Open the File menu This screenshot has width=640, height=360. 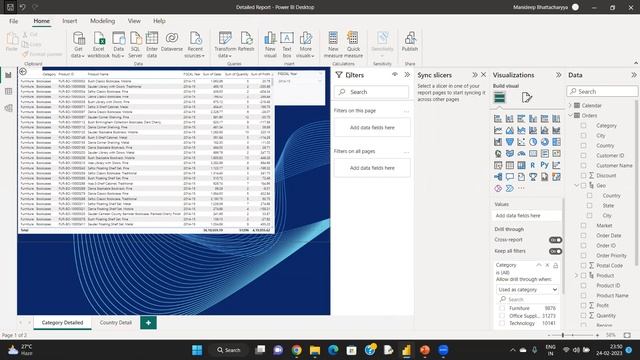point(13,21)
